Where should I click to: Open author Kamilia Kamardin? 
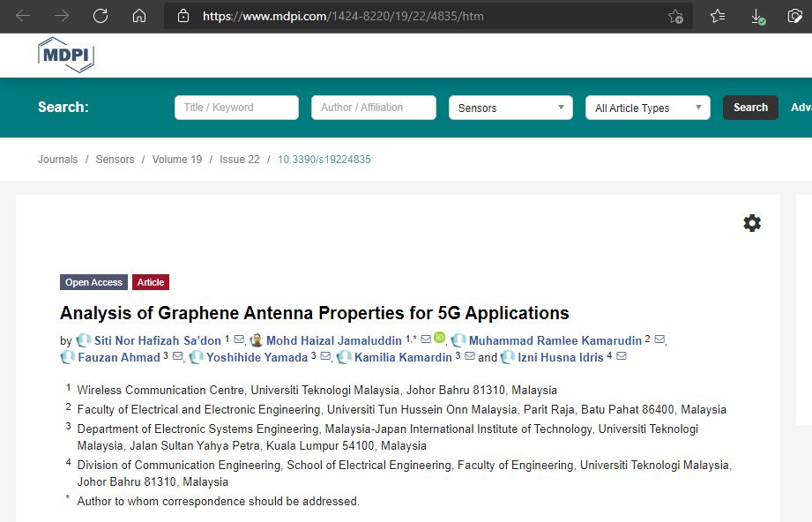point(403,357)
